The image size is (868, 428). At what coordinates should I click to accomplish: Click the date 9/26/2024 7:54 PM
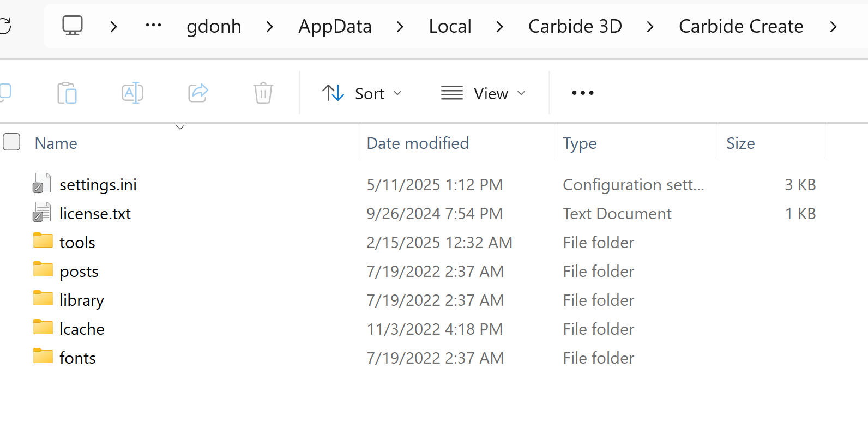tap(435, 214)
